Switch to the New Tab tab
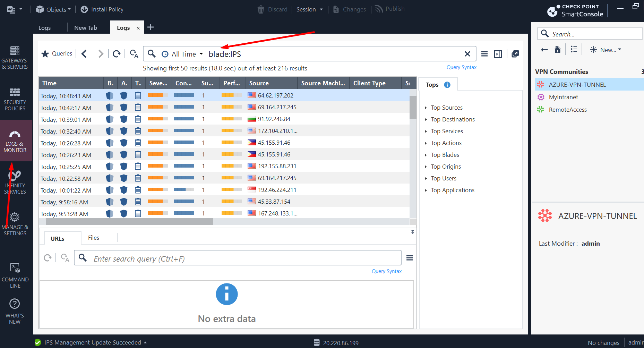 click(86, 28)
